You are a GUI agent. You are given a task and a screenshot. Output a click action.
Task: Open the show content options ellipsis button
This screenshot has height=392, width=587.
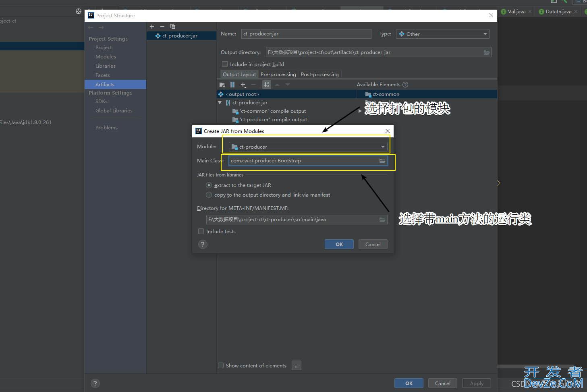[297, 365]
